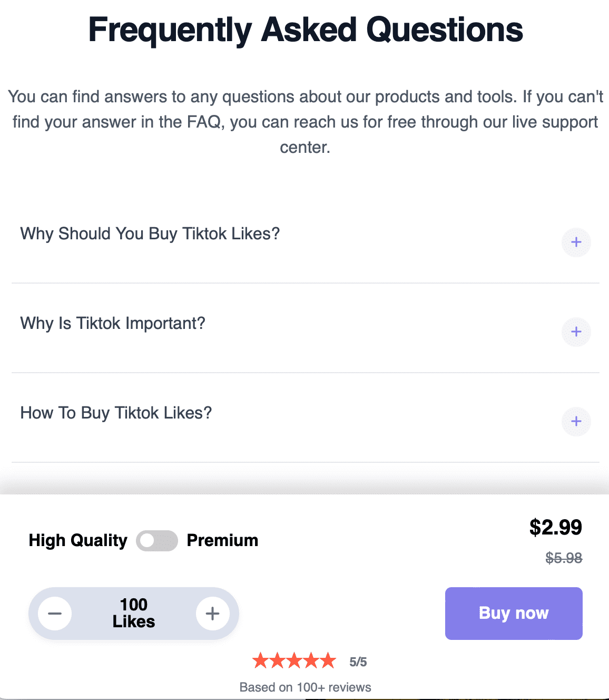This screenshot has height=700, width=609.
Task: Click the plus icon beside the first FAQ
Action: tap(576, 242)
